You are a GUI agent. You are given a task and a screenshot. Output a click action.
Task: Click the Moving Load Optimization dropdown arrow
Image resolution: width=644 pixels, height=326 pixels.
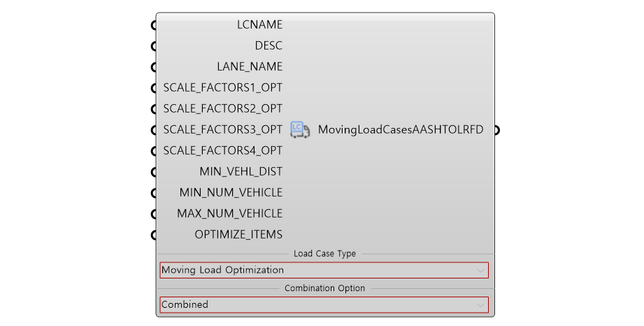[480, 271]
